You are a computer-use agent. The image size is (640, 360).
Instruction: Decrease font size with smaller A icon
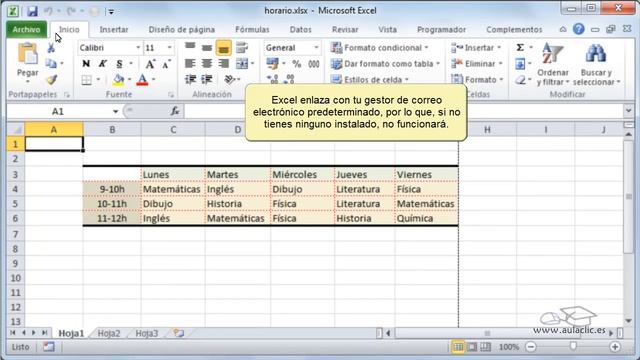coord(166,64)
